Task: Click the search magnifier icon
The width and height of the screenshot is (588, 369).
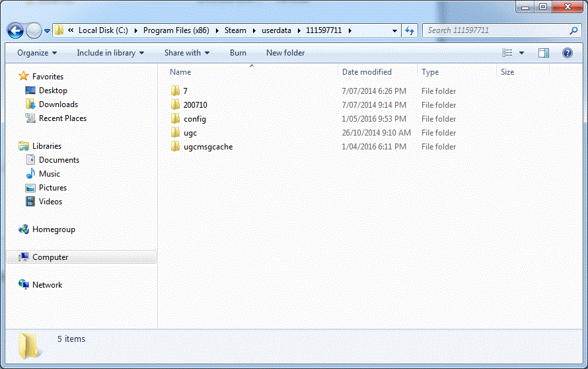Action: click(x=573, y=30)
